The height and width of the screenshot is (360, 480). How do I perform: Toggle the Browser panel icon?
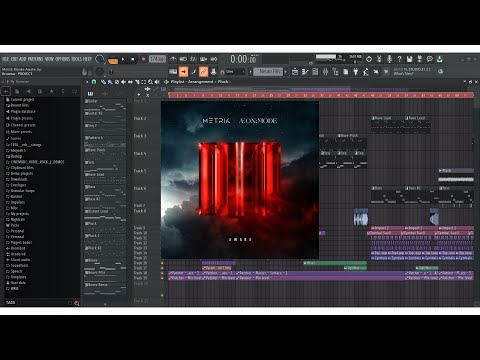pyautogui.click(x=335, y=72)
